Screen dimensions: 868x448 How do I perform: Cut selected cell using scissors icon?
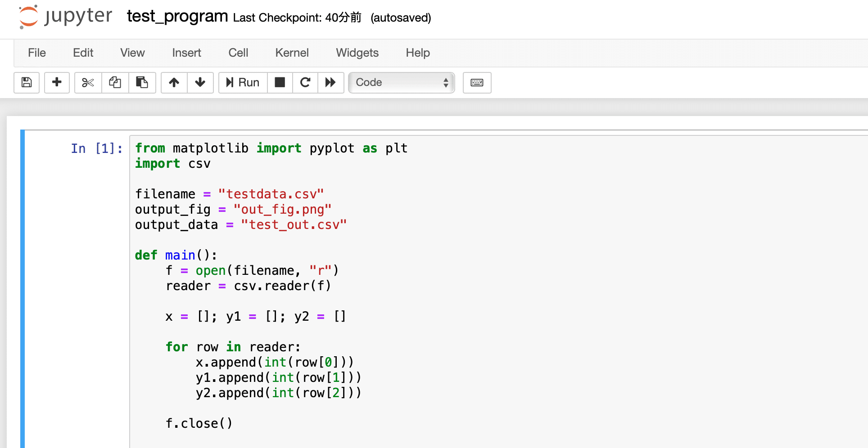(88, 82)
